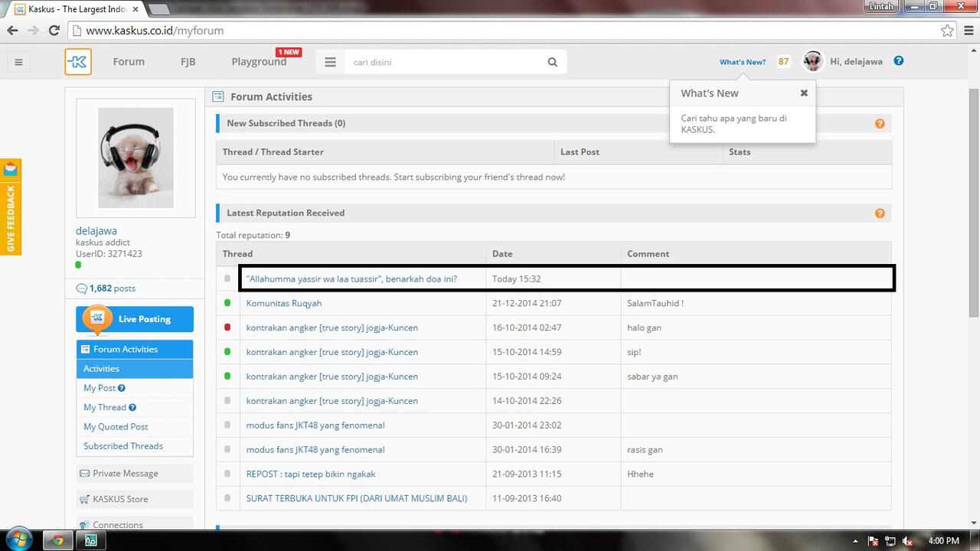Click the help icon for Latest Reputation Received
980x551 pixels.
click(x=880, y=214)
